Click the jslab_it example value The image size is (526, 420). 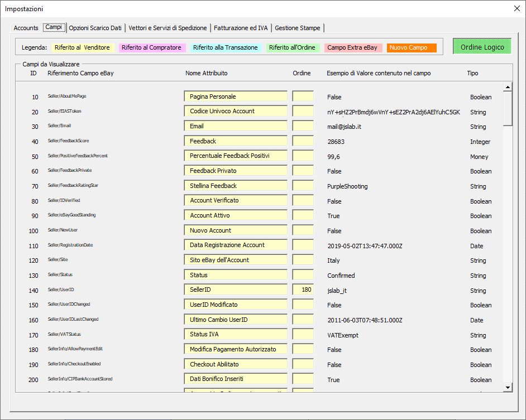(337, 291)
